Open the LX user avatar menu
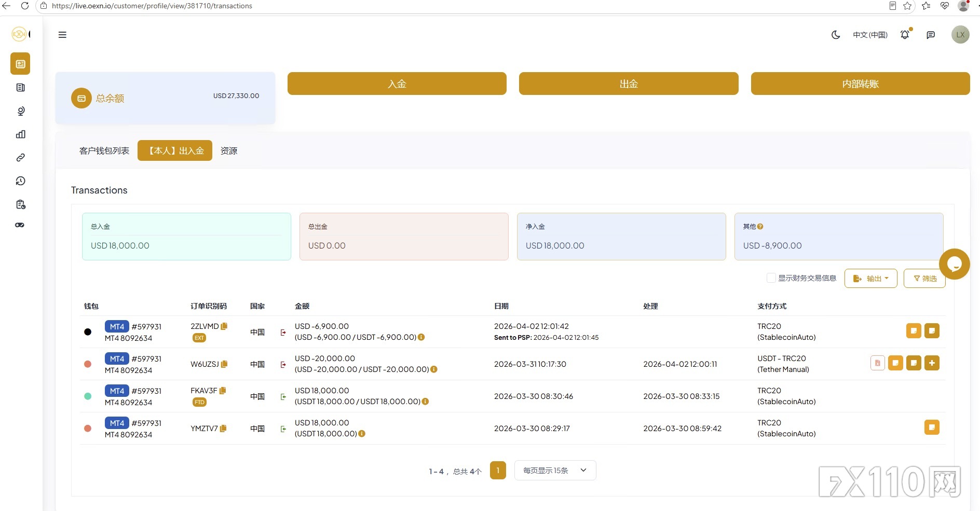 960,35
